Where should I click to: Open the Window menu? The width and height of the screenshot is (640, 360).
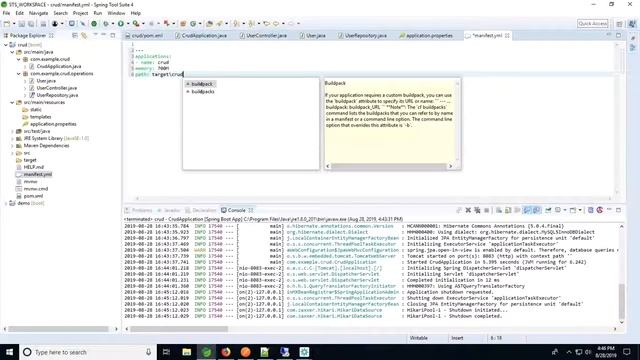tap(116, 13)
